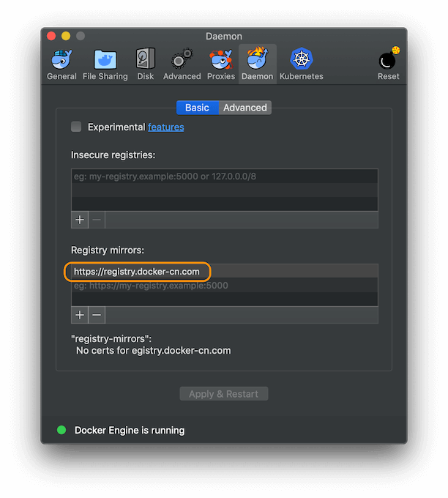Select the https://registry.docker-cn.com mirror entry
This screenshot has height=498, width=448.
[x=225, y=272]
